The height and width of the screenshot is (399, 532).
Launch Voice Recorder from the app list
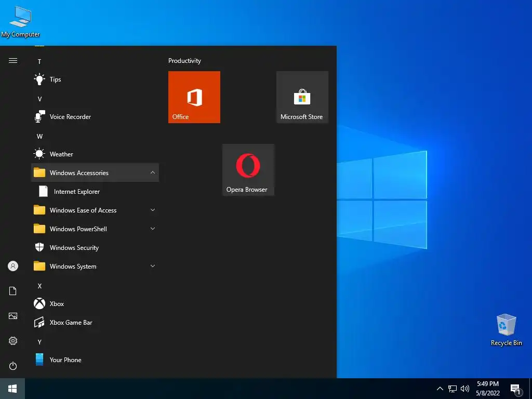95,117
